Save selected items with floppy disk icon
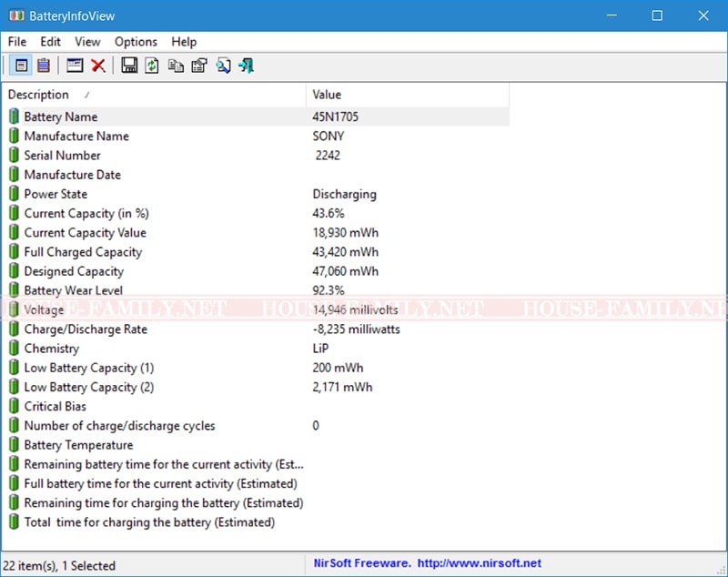The width and height of the screenshot is (728, 577). click(x=129, y=66)
